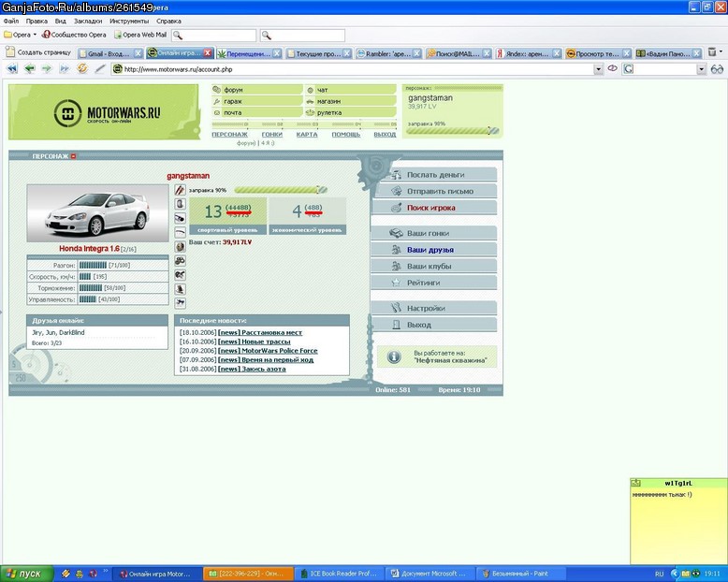Open Ваши клубы
Image resolution: width=728 pixels, height=582 pixels.
point(434,266)
